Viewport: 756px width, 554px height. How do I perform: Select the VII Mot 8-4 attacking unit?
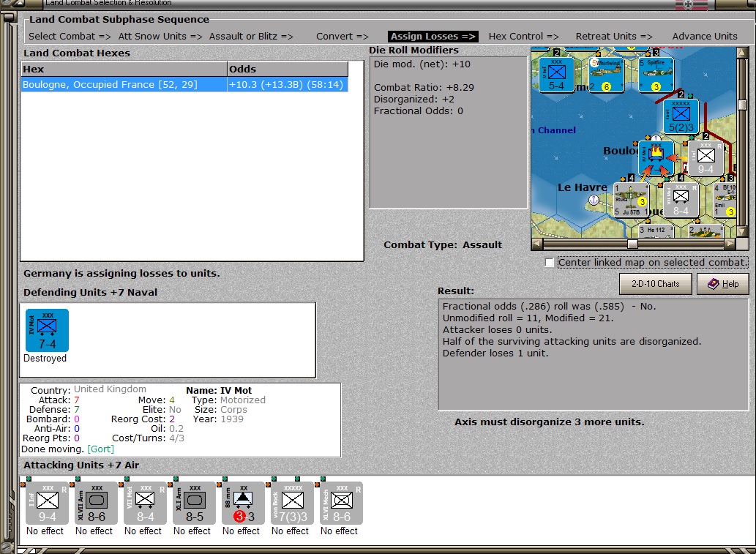(x=145, y=503)
